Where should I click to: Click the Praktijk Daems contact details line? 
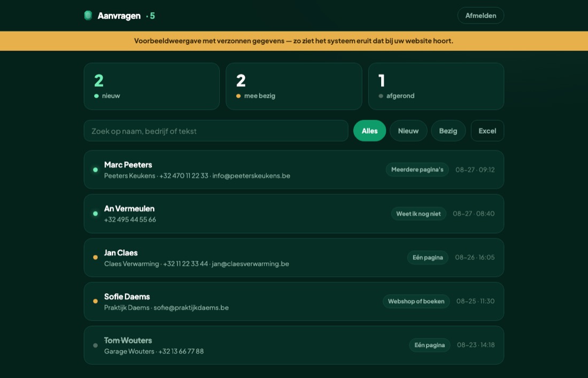[166, 308]
